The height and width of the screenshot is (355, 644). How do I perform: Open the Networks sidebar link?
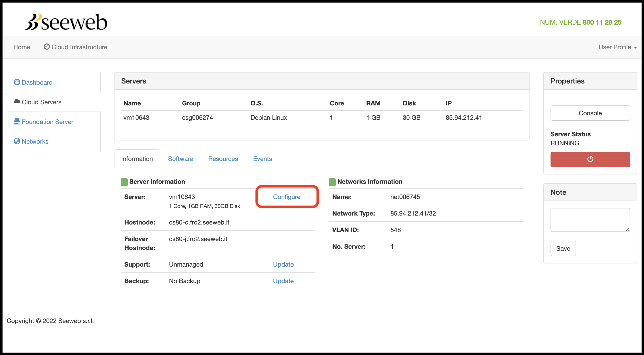(x=31, y=142)
